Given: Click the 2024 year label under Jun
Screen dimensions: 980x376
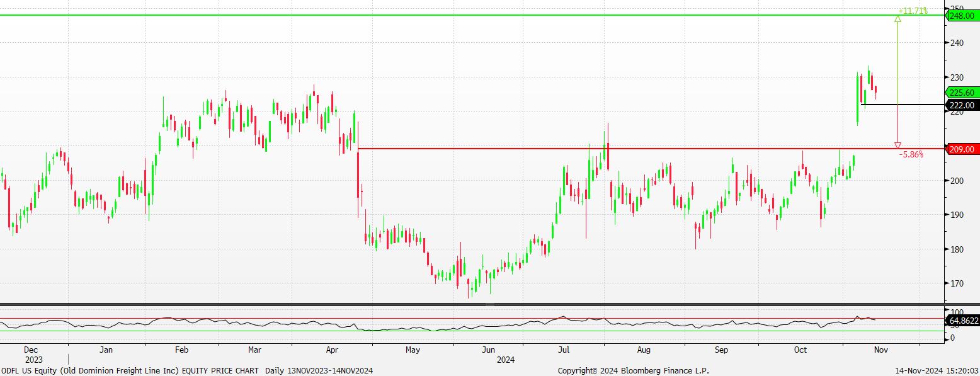Looking at the screenshot, I should 505,360.
